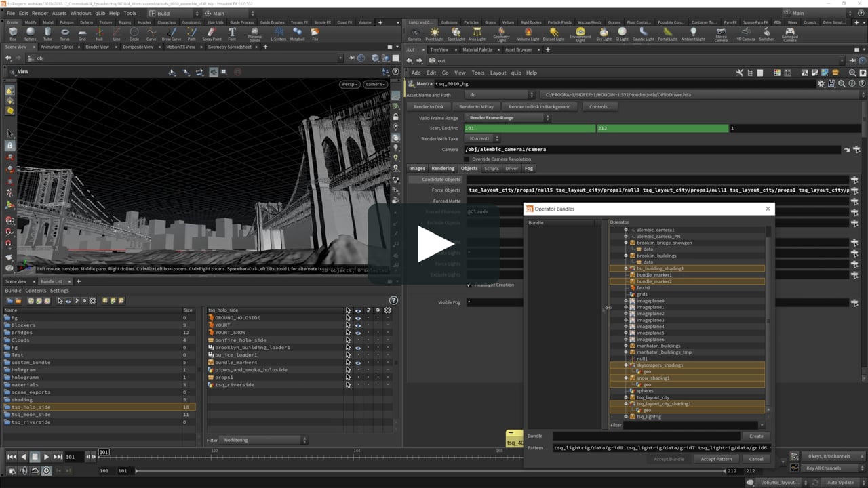Open the Render menu

coord(40,13)
